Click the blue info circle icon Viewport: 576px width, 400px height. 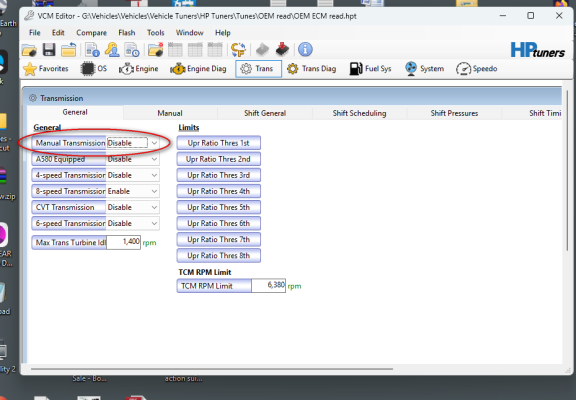click(305, 49)
